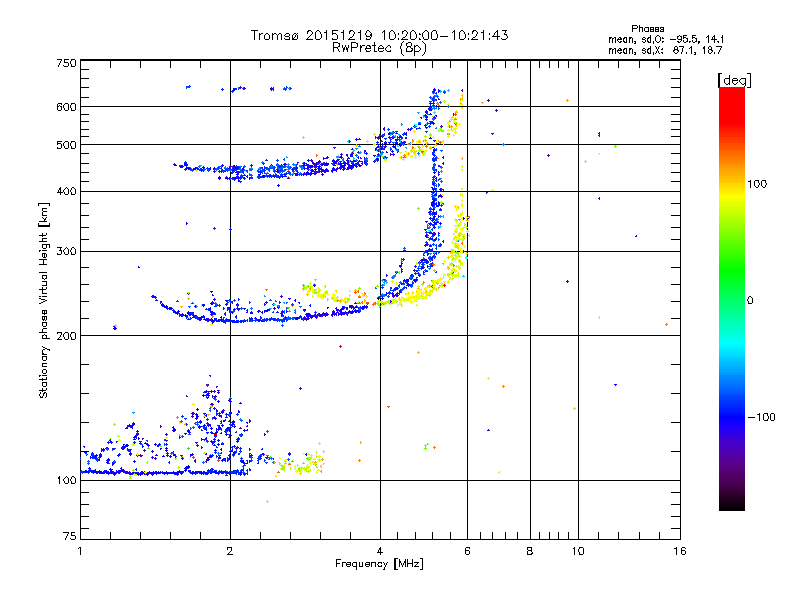Click the 'mean, sd,O: -95.5, 14.1' text
Viewport: 800px width, 600px height.
click(x=665, y=39)
